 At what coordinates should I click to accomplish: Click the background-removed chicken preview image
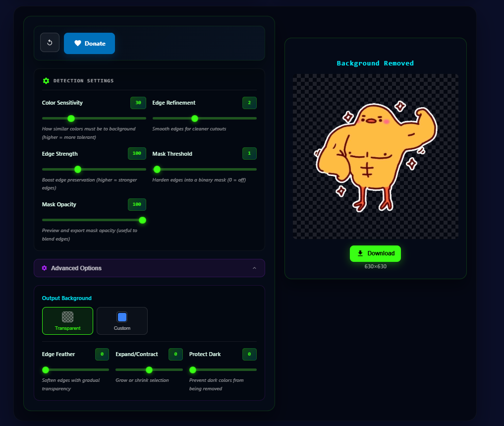coord(376,156)
